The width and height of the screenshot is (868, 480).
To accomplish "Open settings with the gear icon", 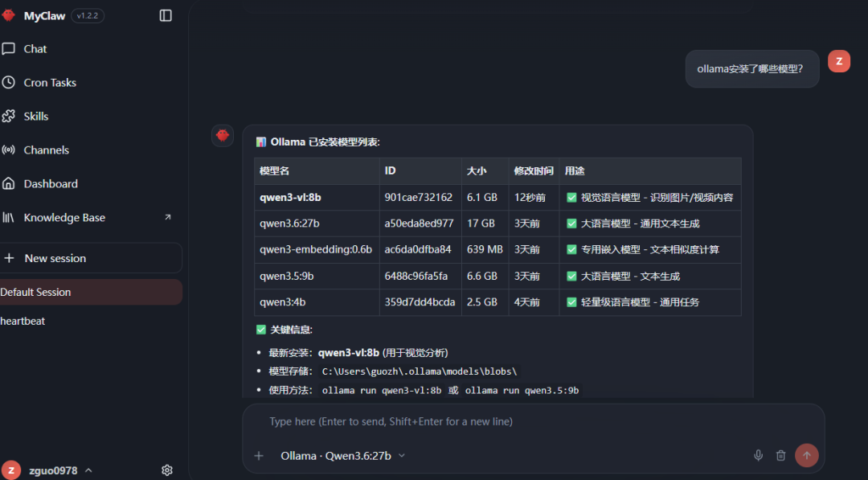I will click(166, 470).
